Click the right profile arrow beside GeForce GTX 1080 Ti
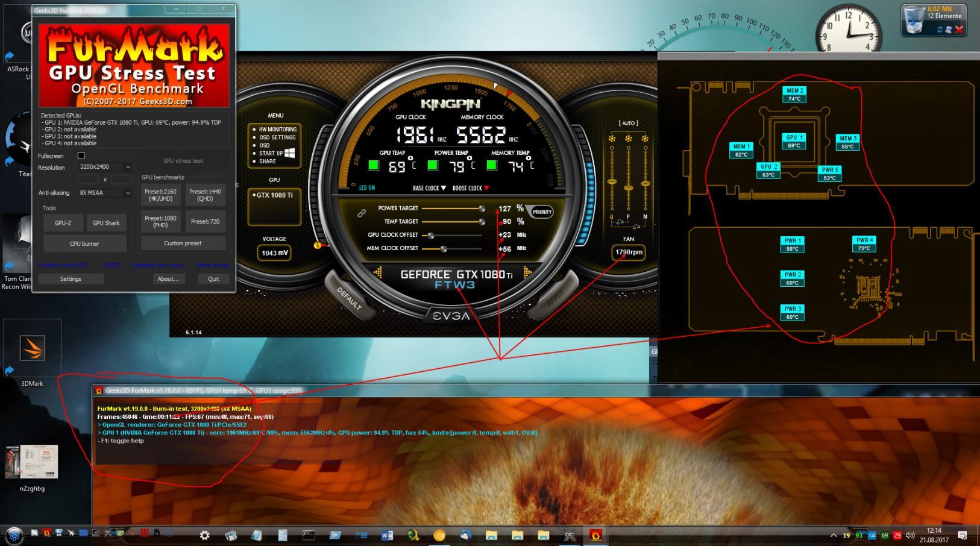This screenshot has width=980, height=546. pos(527,273)
